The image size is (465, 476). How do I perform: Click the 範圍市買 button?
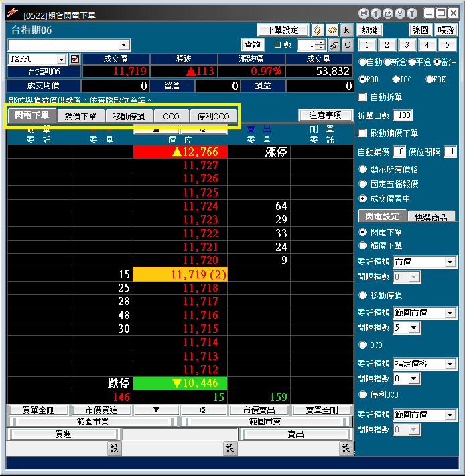tap(92, 422)
